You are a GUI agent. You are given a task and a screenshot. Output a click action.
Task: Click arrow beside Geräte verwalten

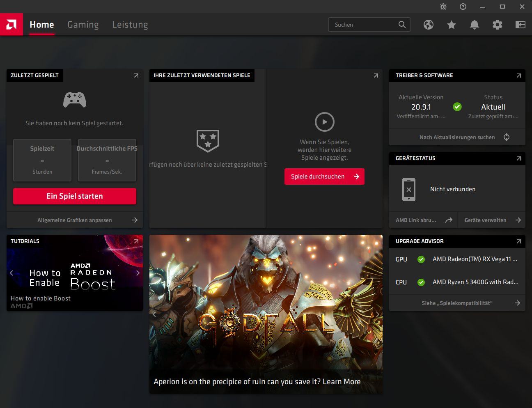518,220
